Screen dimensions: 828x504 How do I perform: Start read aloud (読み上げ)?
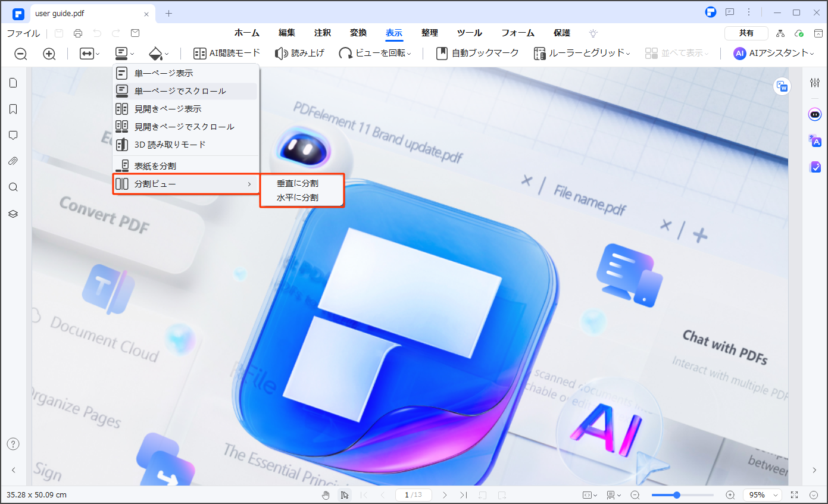click(x=299, y=53)
